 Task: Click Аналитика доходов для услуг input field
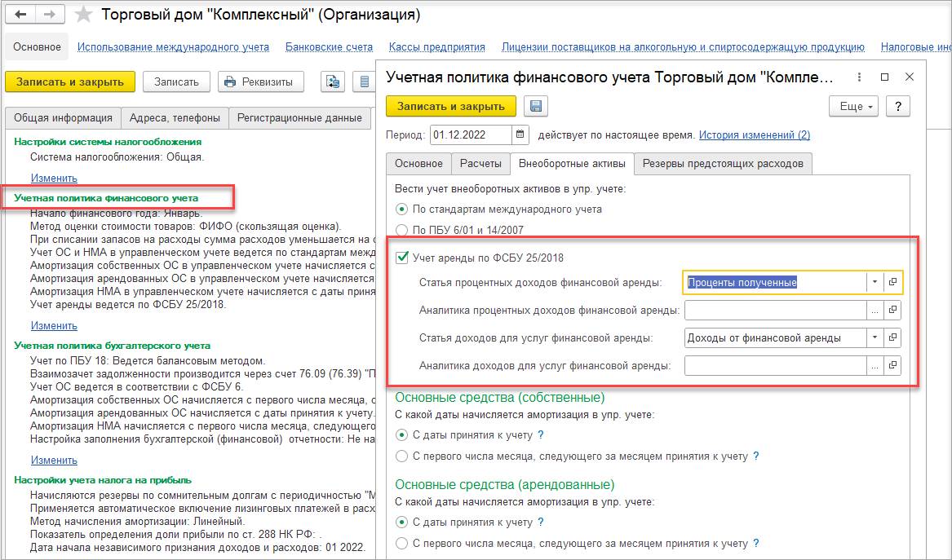pyautogui.click(x=775, y=365)
